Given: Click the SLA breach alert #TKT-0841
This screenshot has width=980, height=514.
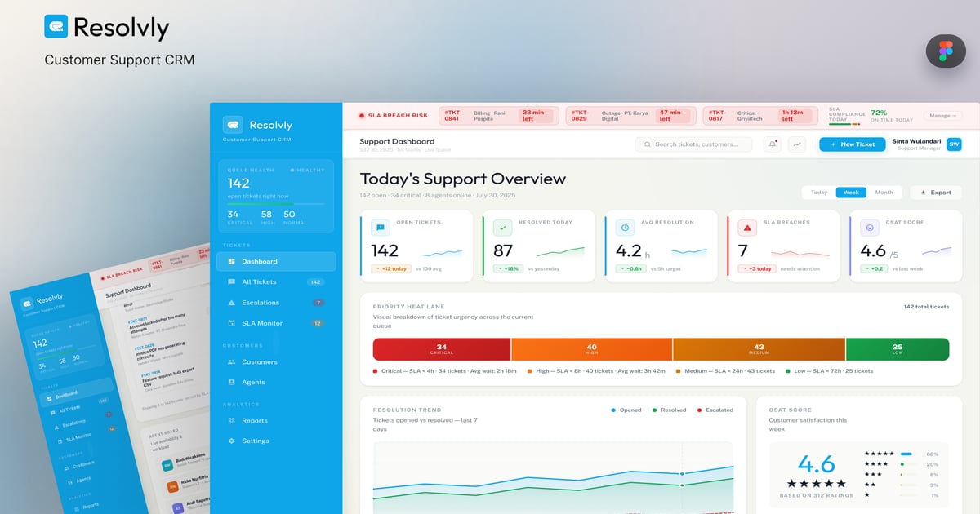Looking at the screenshot, I should [498, 116].
